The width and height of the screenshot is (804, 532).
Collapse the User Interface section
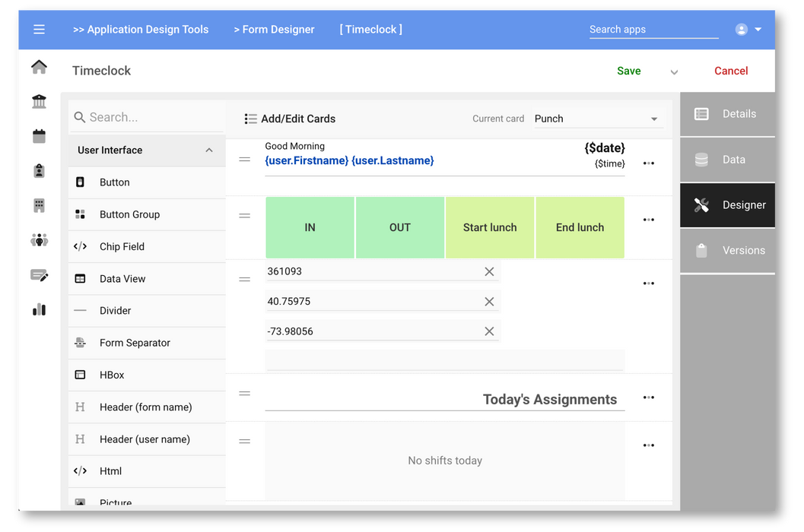tap(209, 150)
